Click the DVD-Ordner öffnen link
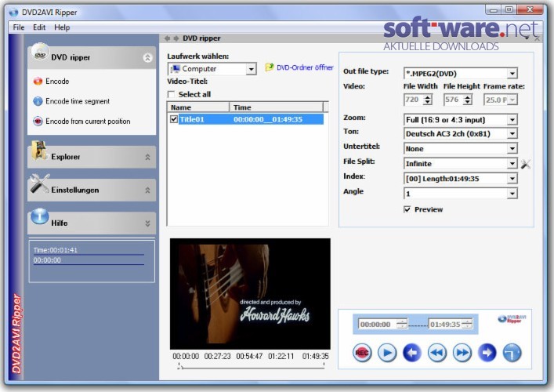Screen dimensions: 554x392 tap(305, 67)
